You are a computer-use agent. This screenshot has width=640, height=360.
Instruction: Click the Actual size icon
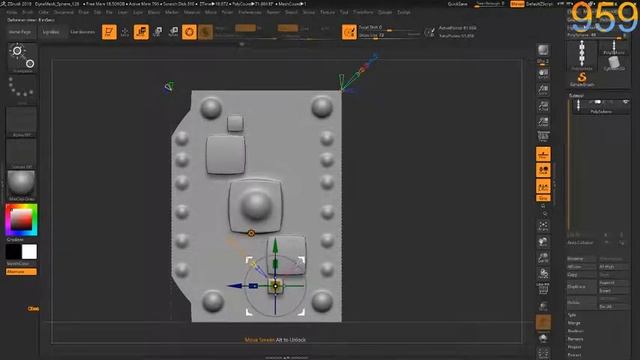tap(543, 106)
